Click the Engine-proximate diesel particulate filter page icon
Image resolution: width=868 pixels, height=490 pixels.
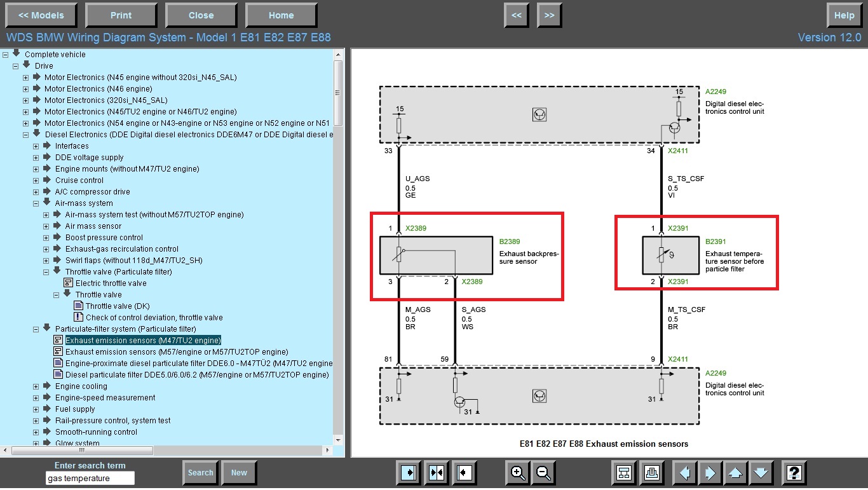coord(58,363)
